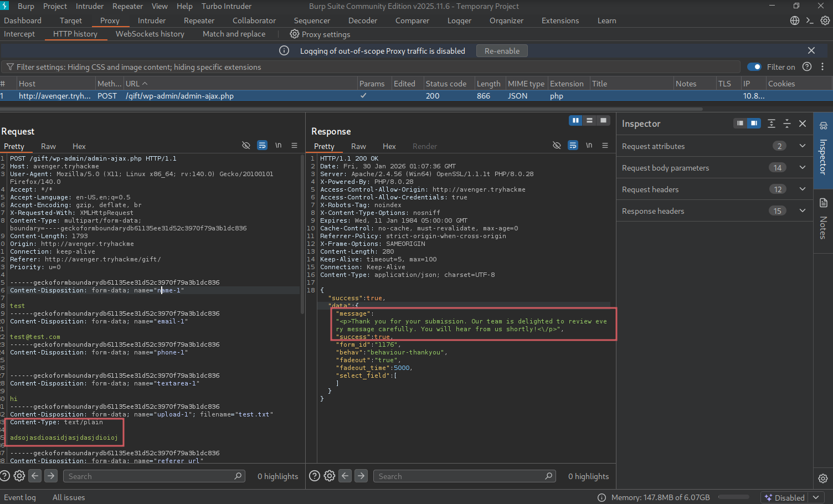
Task: Expand the Request body parameters section
Action: (x=802, y=168)
